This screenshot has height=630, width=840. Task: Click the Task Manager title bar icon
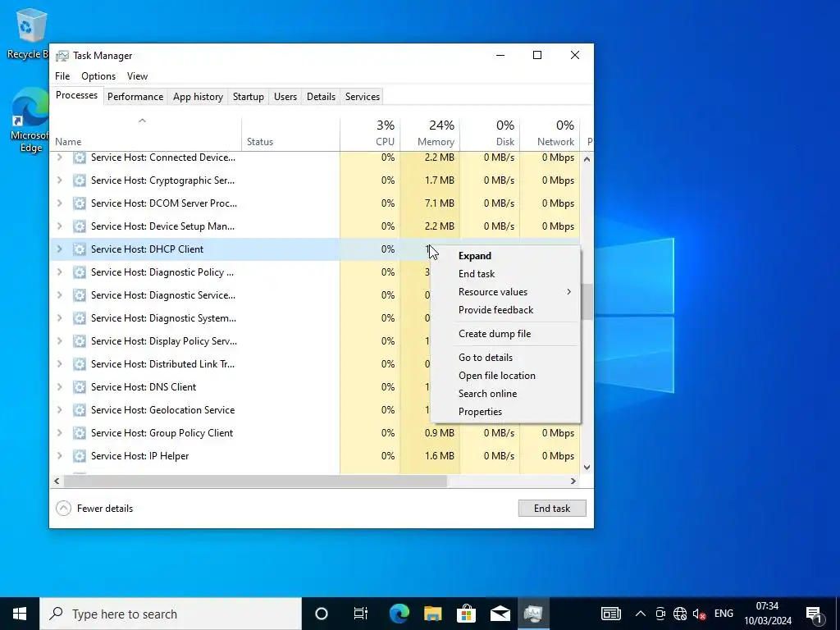62,56
